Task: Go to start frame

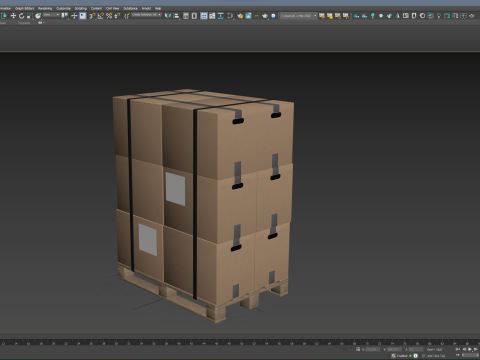Action: (458, 349)
